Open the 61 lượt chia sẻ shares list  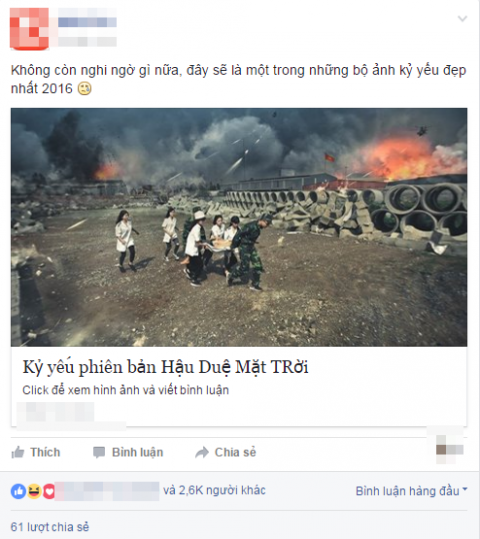50,527
